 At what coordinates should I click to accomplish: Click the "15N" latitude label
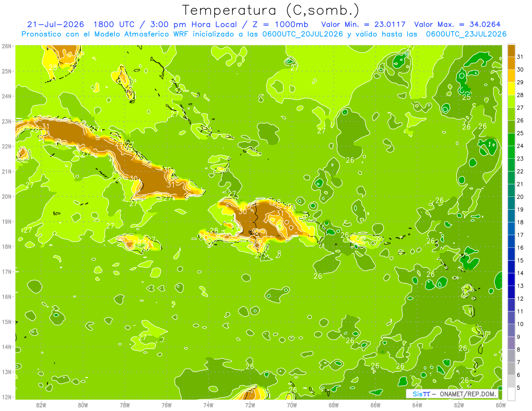point(7,321)
